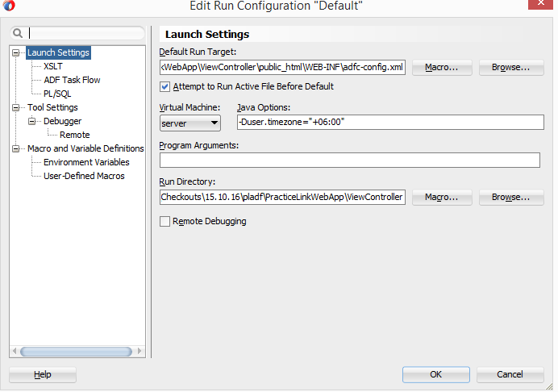Click the tree horizontal scrollbar thumb
This screenshot has width=558, height=392.
[76, 352]
